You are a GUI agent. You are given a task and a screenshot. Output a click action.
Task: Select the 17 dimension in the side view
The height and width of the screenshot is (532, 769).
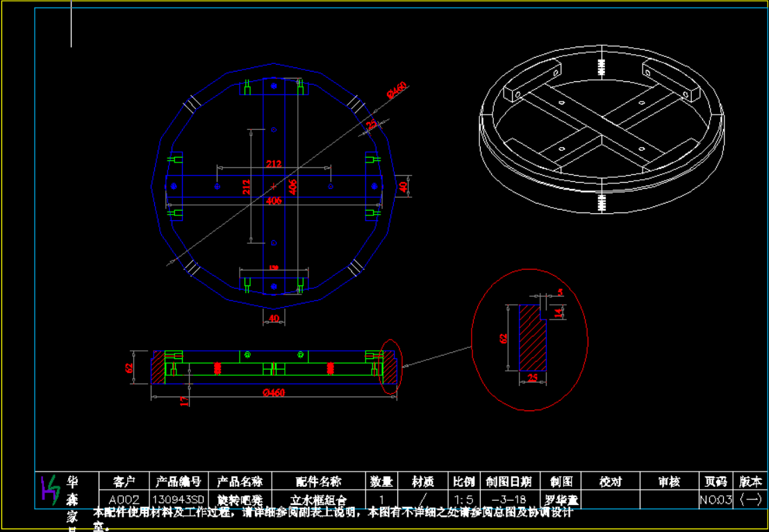184,401
